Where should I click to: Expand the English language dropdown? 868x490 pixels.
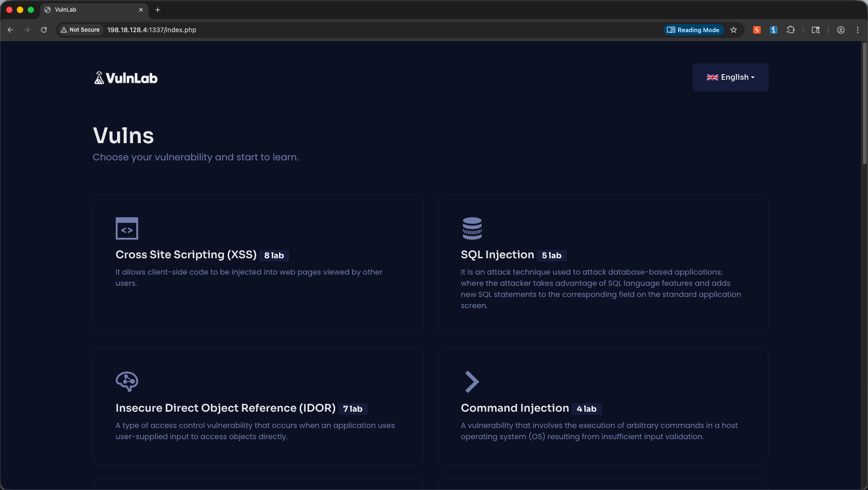[730, 77]
